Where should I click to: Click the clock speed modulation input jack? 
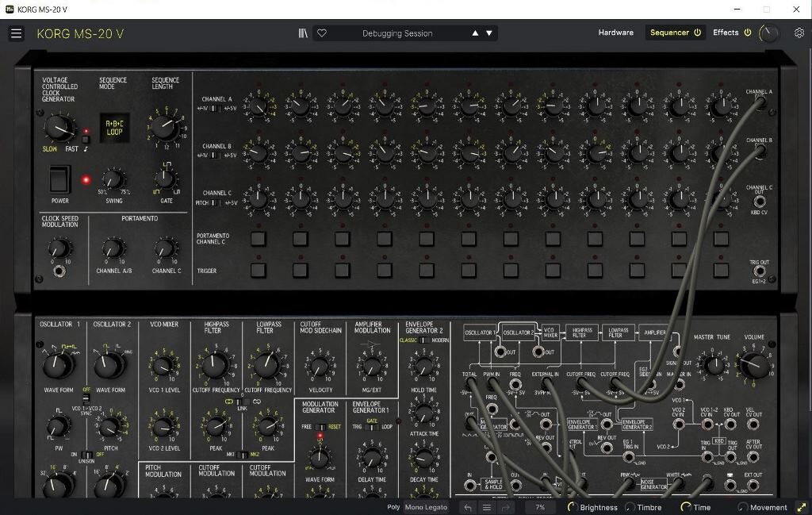(x=59, y=271)
